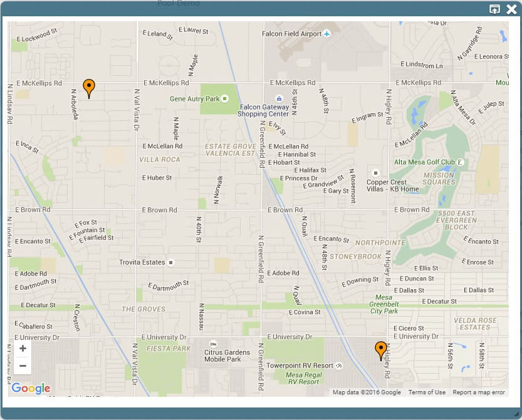Click Report a map error link
Image resolution: width=522 pixels, height=420 pixels.
(x=478, y=392)
